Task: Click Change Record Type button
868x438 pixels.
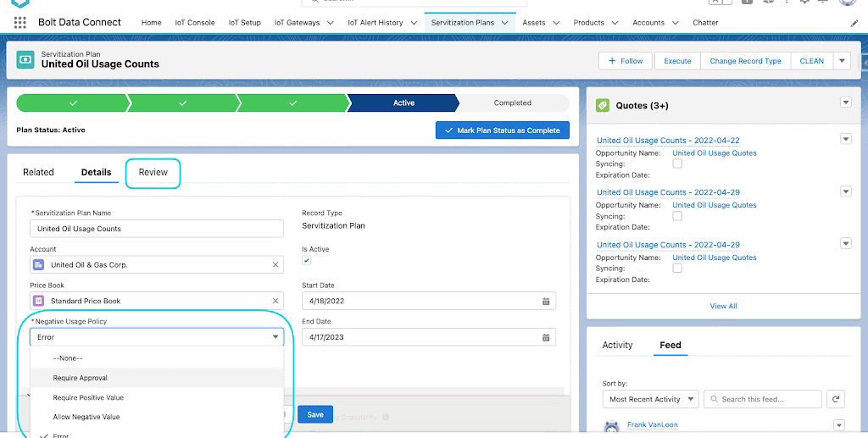Action: pos(746,61)
